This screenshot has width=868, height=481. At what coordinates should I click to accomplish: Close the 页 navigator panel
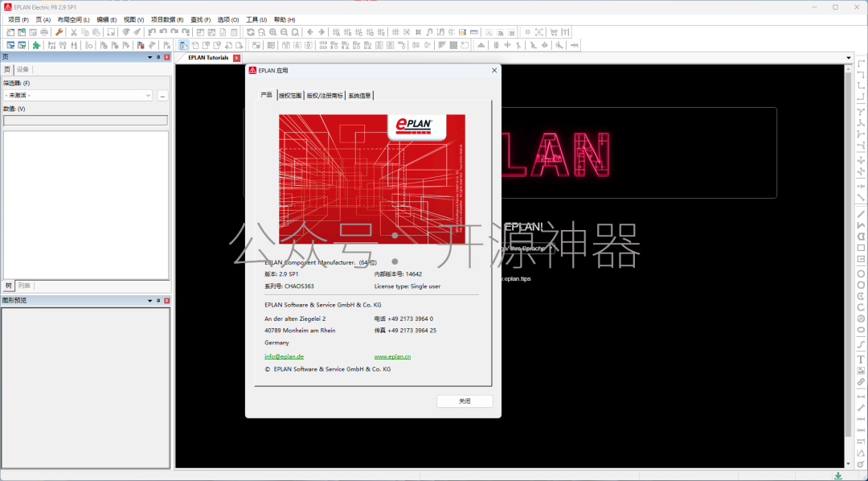click(166, 57)
